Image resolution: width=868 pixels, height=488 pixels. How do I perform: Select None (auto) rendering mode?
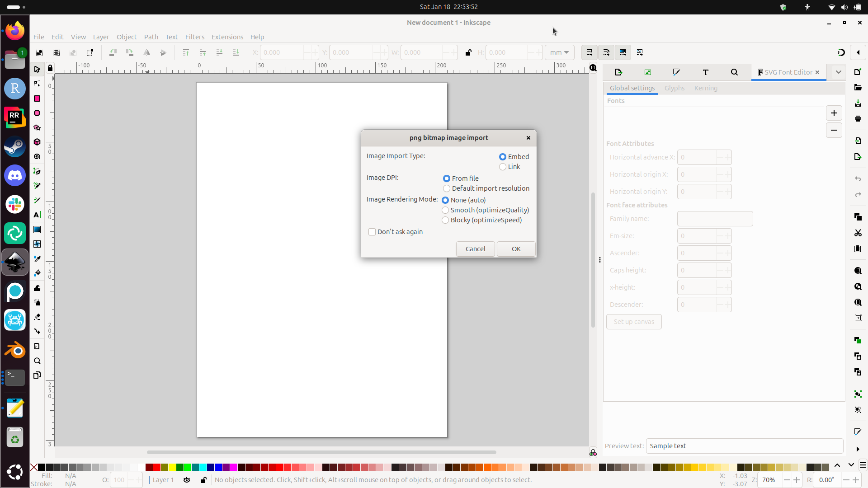(464, 200)
